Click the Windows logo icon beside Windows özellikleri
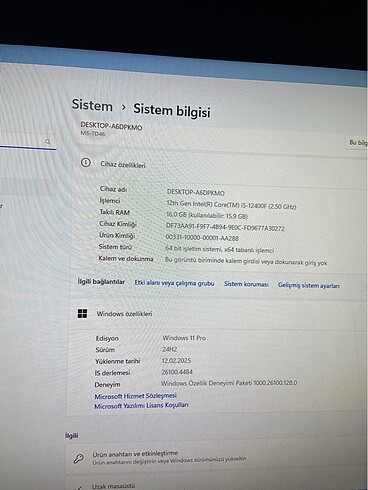 pyautogui.click(x=82, y=313)
